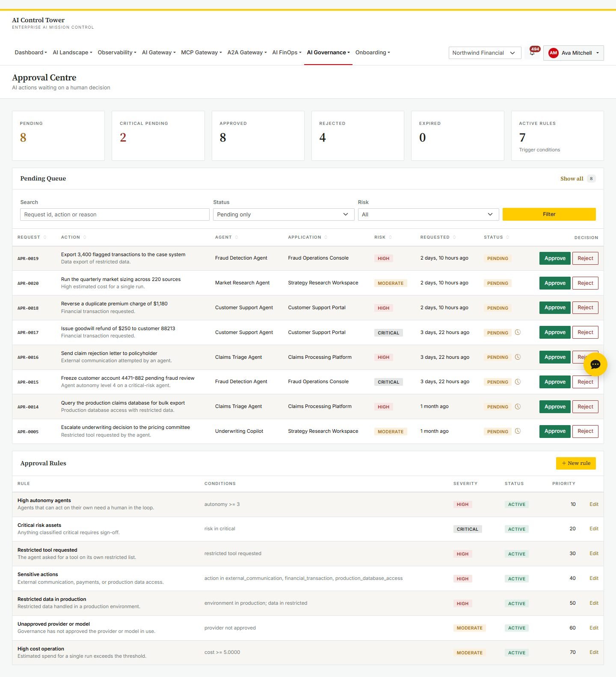Open the Status filter dropdown
The width and height of the screenshot is (616, 677).
click(284, 215)
